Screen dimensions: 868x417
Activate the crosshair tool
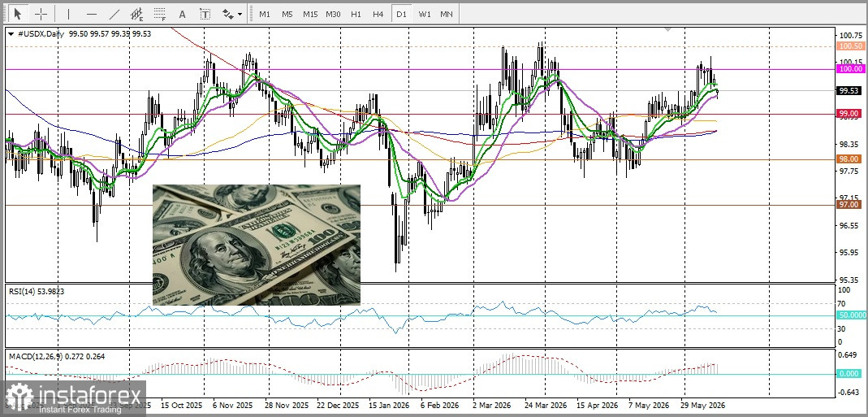41,14
